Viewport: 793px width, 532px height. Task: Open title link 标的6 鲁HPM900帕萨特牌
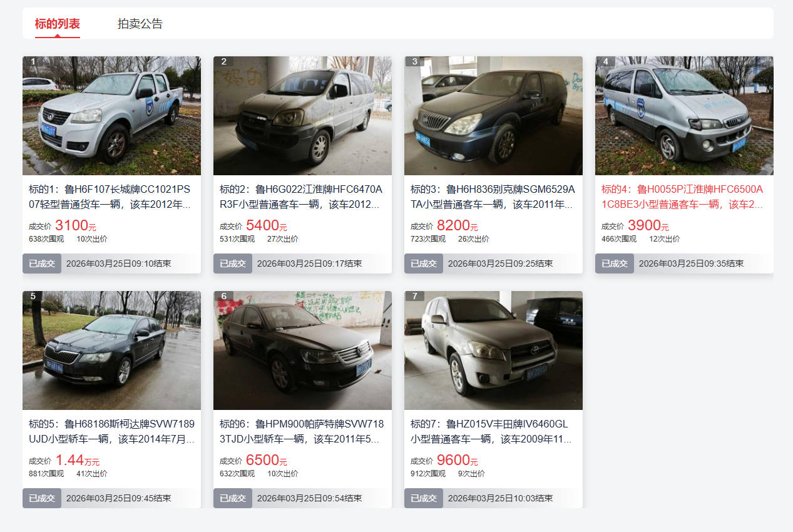pos(302,431)
